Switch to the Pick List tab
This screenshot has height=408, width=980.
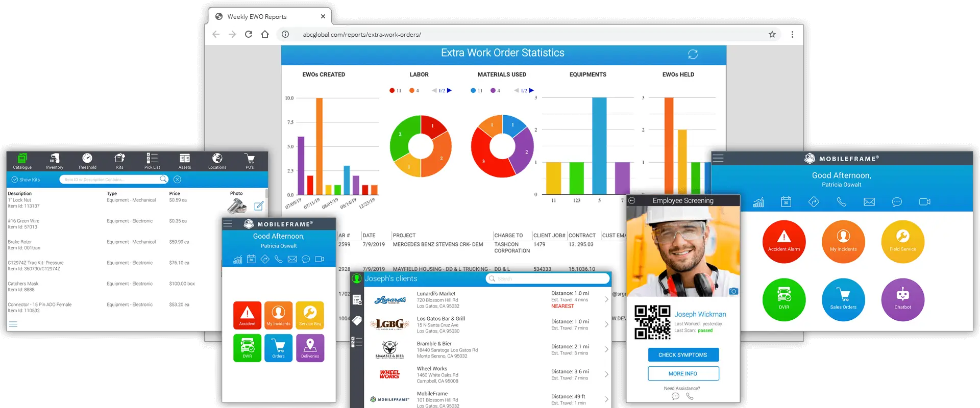[152, 161]
